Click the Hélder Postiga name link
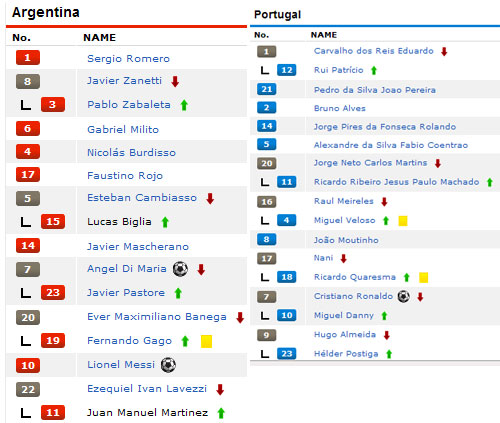 346,354
